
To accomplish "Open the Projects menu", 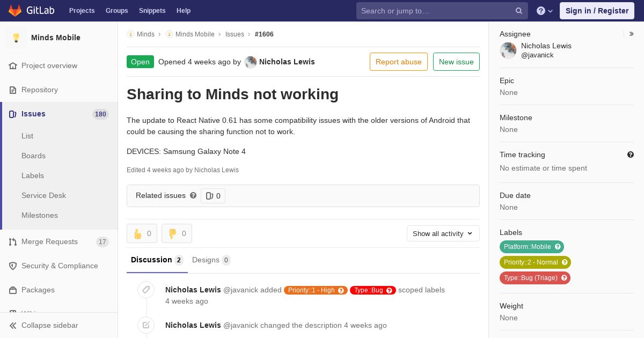I will point(82,11).
